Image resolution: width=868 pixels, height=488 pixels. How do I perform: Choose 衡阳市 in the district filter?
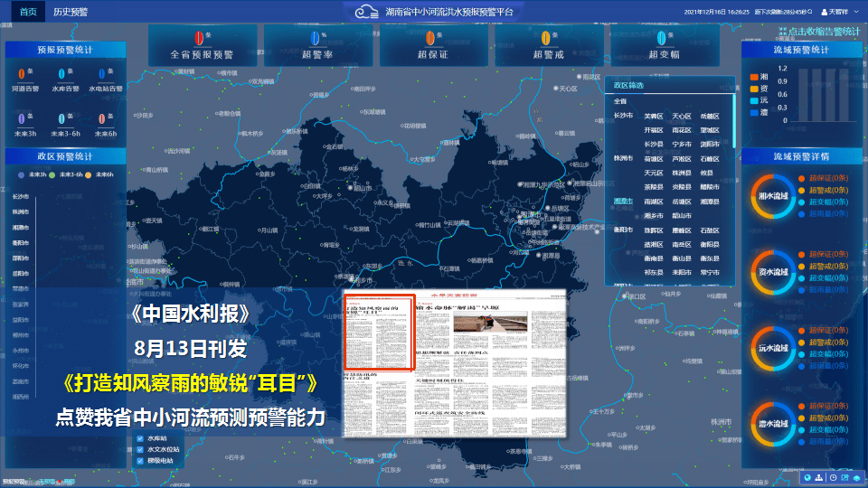pyautogui.click(x=623, y=230)
